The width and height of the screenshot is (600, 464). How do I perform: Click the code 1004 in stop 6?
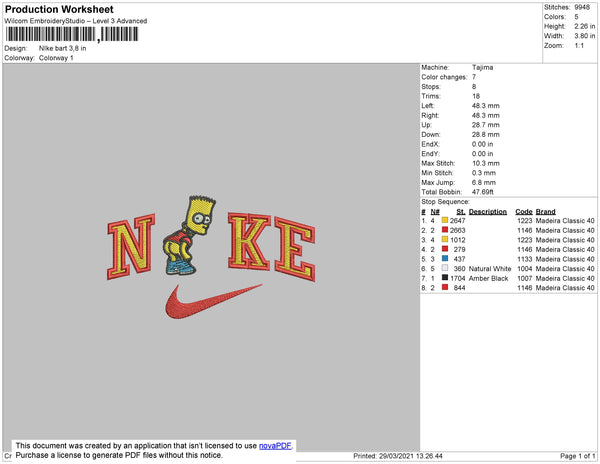click(525, 269)
